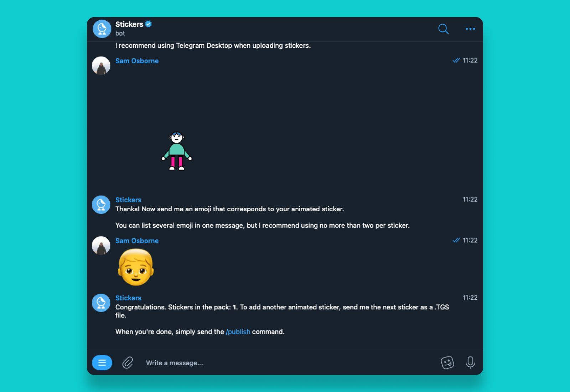Click the verified badge next to Stickers
570x392 pixels.
(149, 24)
